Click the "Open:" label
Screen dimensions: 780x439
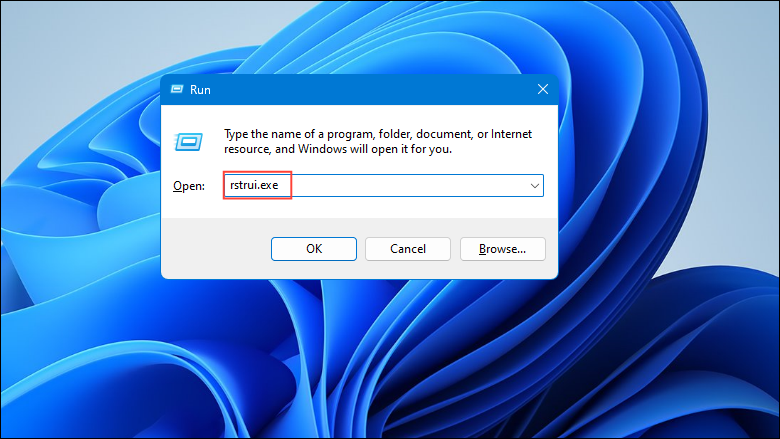coord(189,186)
